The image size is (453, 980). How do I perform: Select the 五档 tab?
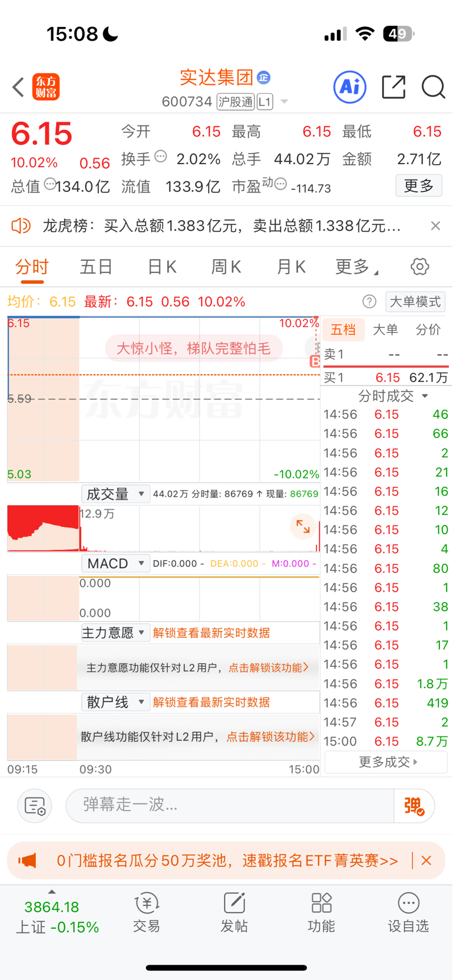click(343, 330)
